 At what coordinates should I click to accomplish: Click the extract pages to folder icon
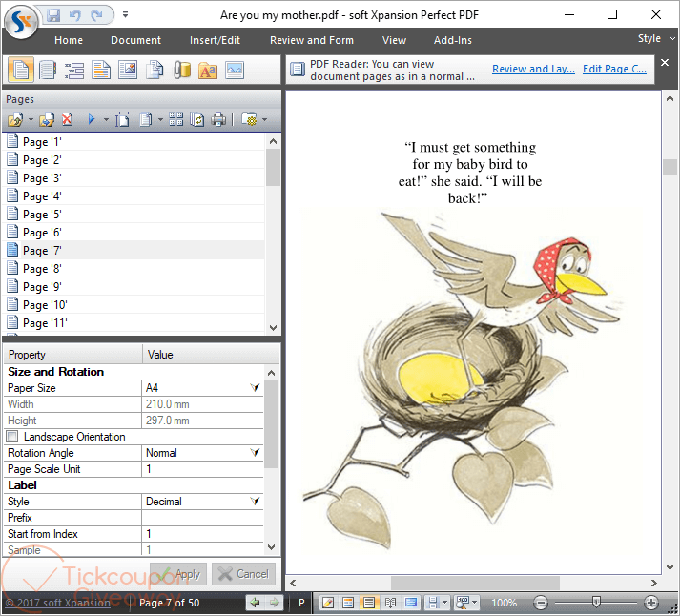(47, 119)
